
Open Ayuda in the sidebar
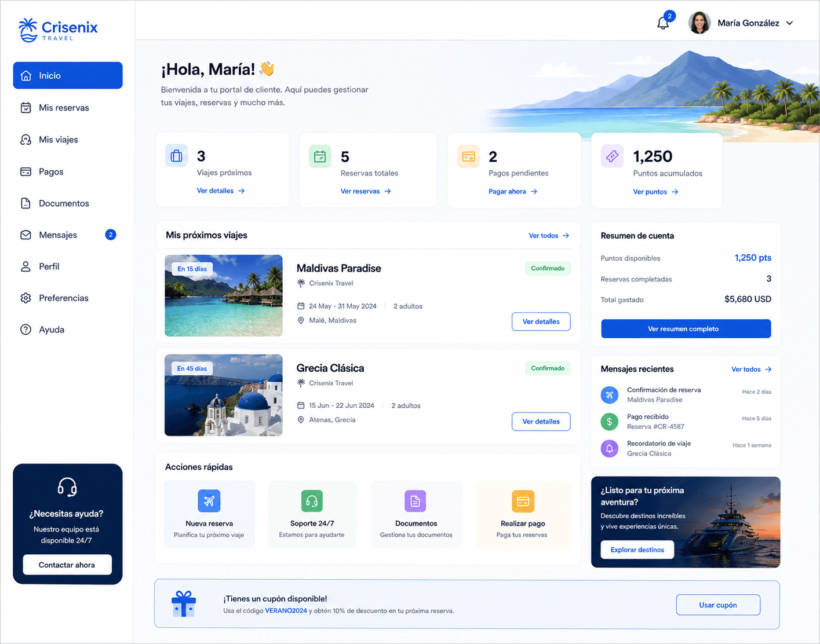(x=68, y=330)
